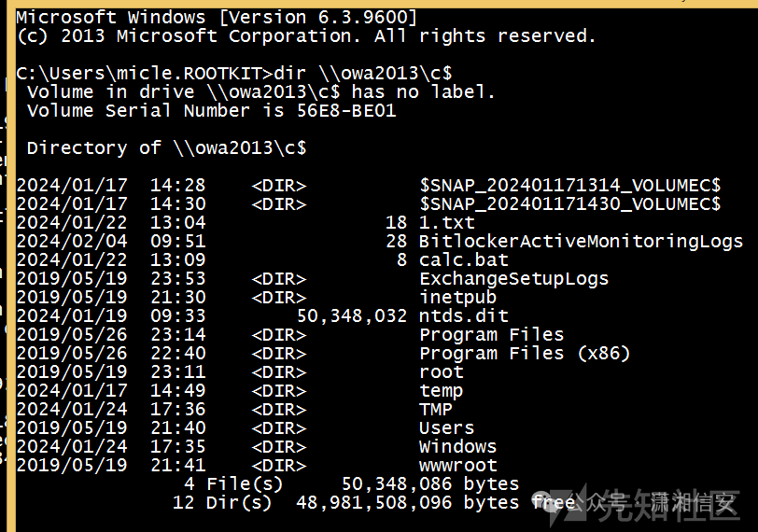Click the Windows directory name
Image resolution: width=758 pixels, height=532 pixels.
[457, 447]
